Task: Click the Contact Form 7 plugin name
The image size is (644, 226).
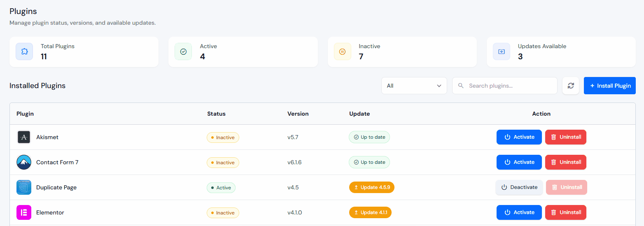Action: click(x=57, y=162)
